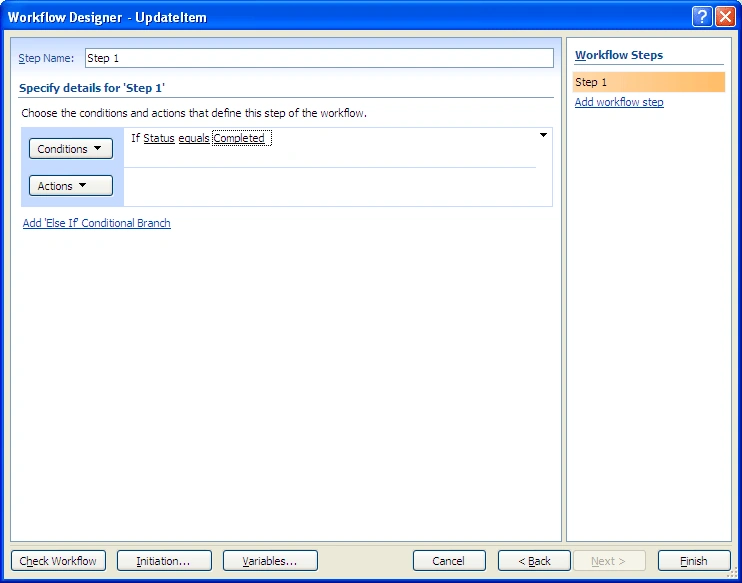
Task: Close the Workflow Designer window
Action: click(x=725, y=17)
